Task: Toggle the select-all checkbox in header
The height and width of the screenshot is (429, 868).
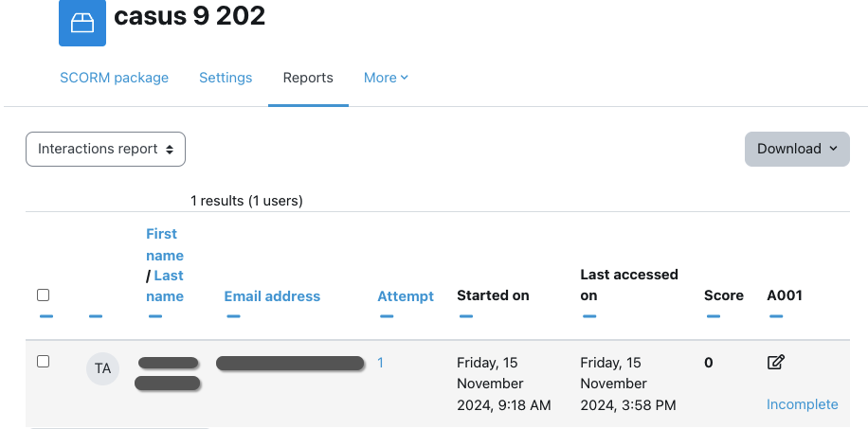Action: pos(44,295)
